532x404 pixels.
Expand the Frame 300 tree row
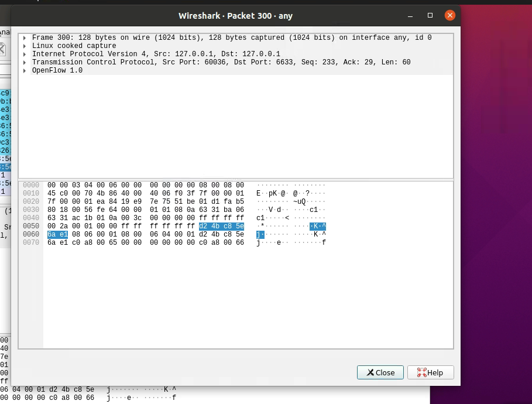pos(25,37)
